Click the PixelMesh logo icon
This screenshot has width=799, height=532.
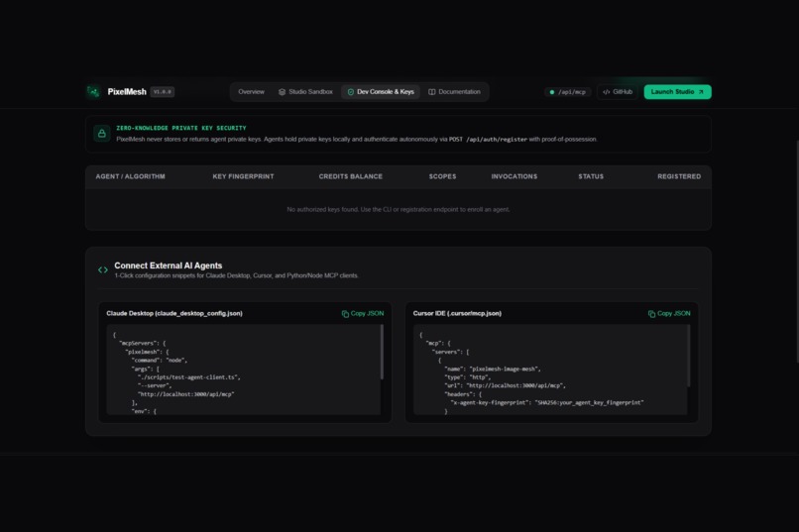(x=94, y=91)
